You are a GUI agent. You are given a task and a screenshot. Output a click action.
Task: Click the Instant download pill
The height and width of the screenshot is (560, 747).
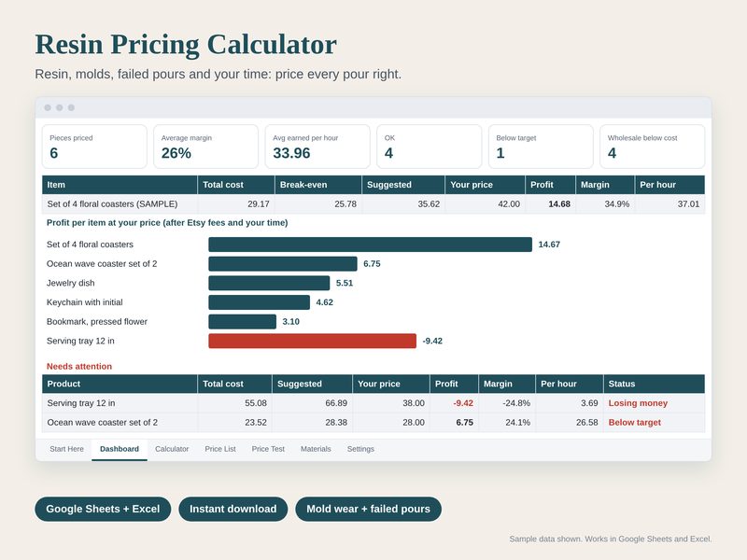point(233,509)
